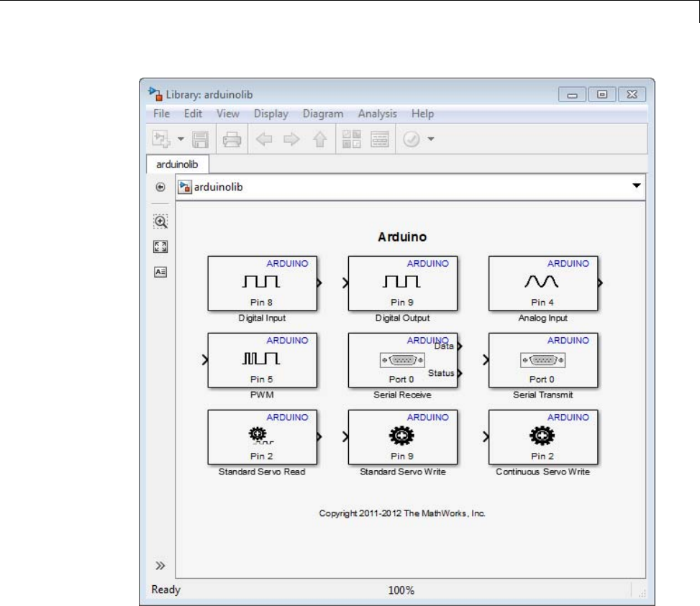Click the New Model toolbar icon

coord(161,139)
